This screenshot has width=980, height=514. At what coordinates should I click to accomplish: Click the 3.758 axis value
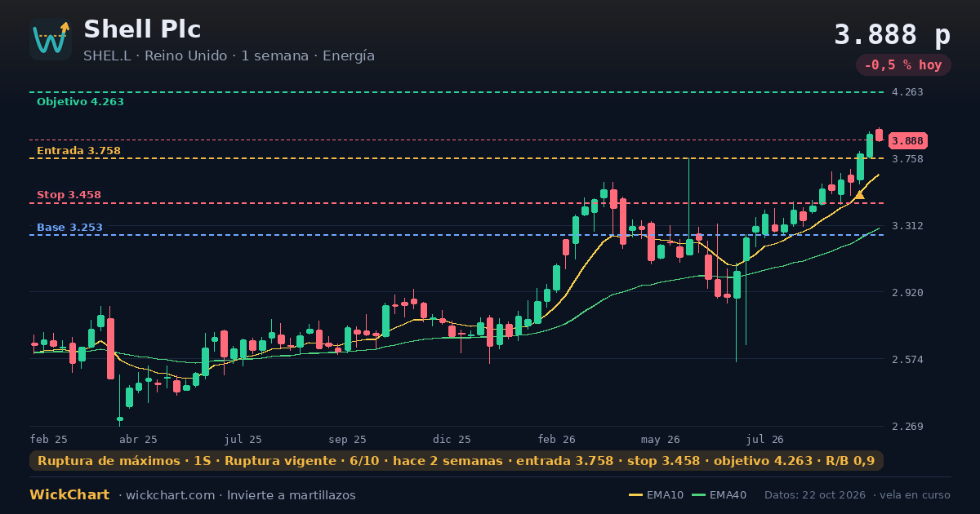click(x=907, y=159)
